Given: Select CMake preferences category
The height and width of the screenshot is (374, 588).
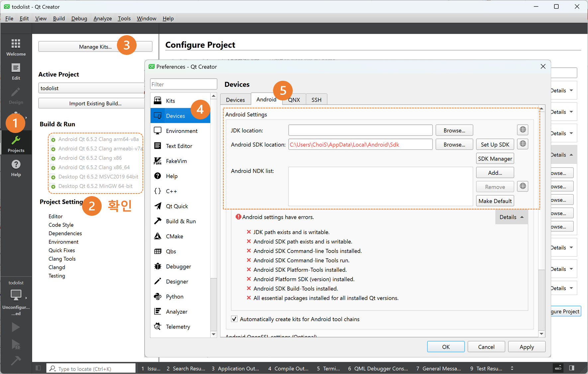Looking at the screenshot, I should click(x=180, y=236).
